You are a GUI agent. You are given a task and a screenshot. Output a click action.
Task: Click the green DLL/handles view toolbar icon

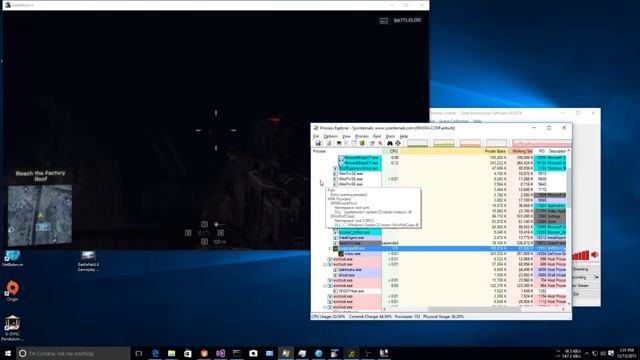pyautogui.click(x=362, y=143)
